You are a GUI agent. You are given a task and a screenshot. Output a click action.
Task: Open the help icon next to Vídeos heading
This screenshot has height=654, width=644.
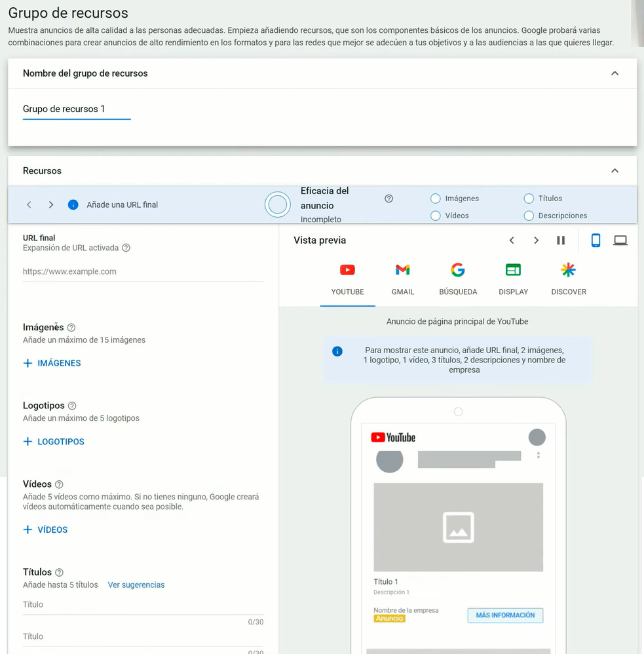point(59,484)
